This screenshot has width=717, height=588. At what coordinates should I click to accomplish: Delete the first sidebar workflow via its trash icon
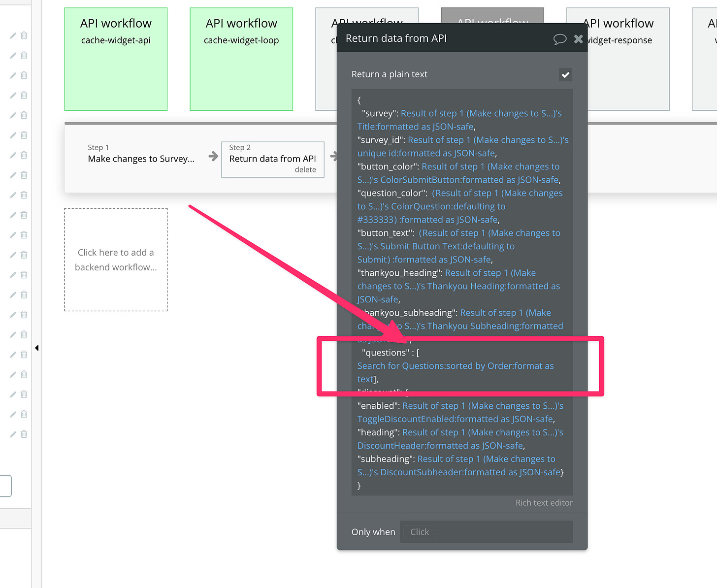click(24, 35)
